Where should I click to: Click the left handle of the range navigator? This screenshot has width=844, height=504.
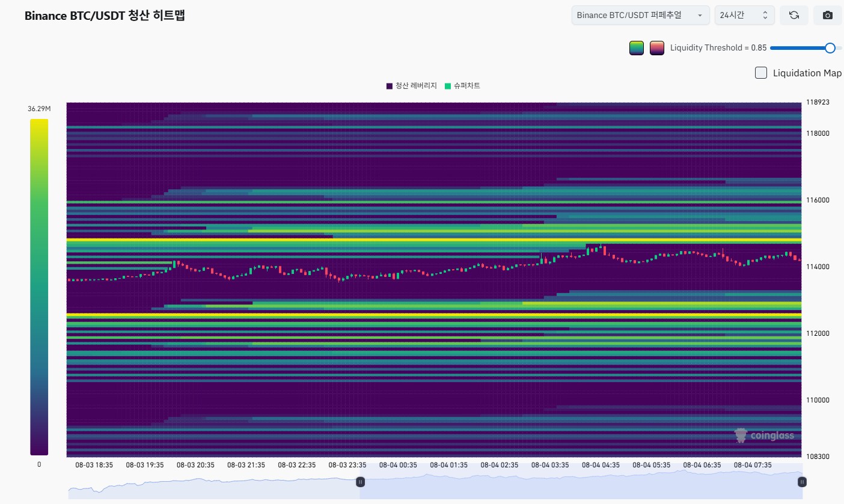coord(360,482)
